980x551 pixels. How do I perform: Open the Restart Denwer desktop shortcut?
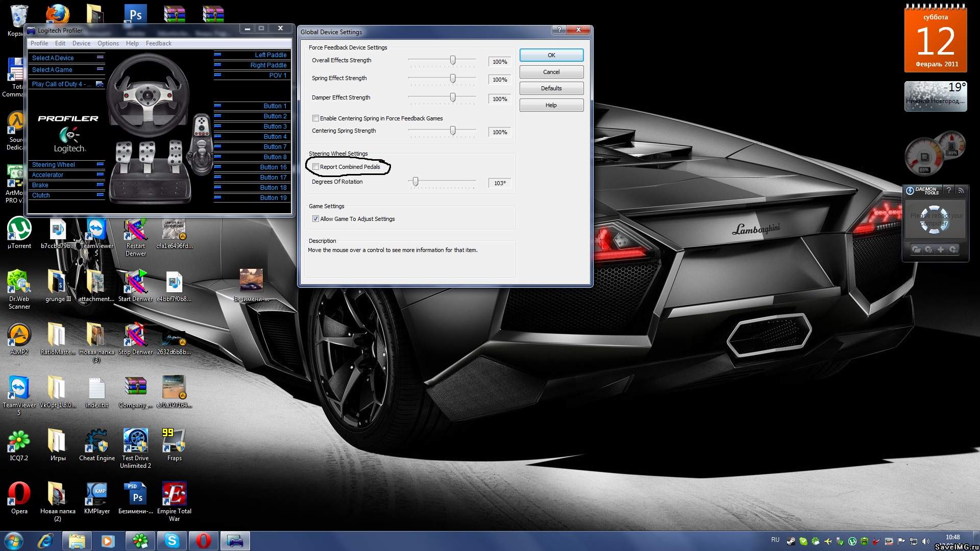pyautogui.click(x=135, y=237)
